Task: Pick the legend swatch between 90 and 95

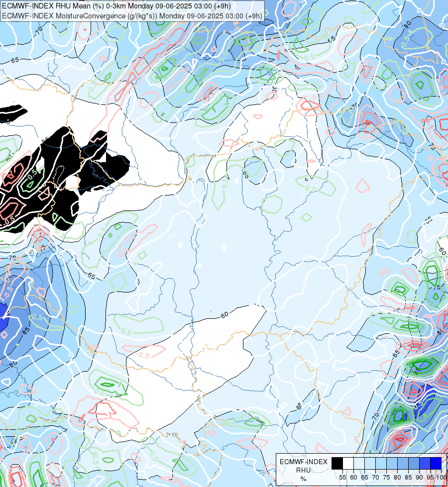Action: [x=425, y=463]
